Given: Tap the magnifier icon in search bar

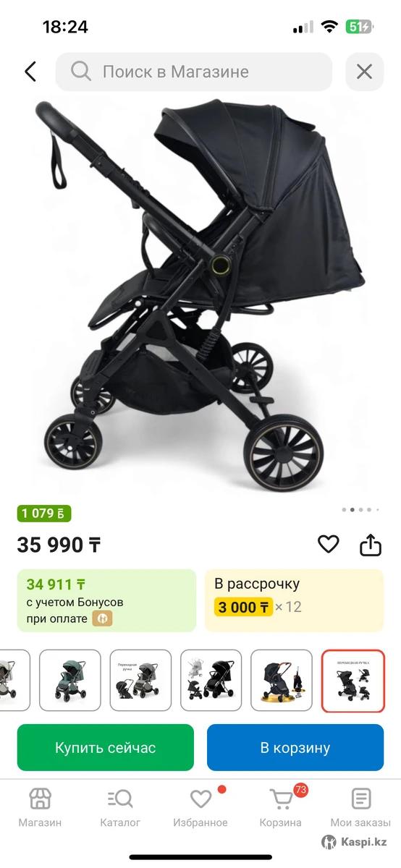Looking at the screenshot, I should point(81,72).
